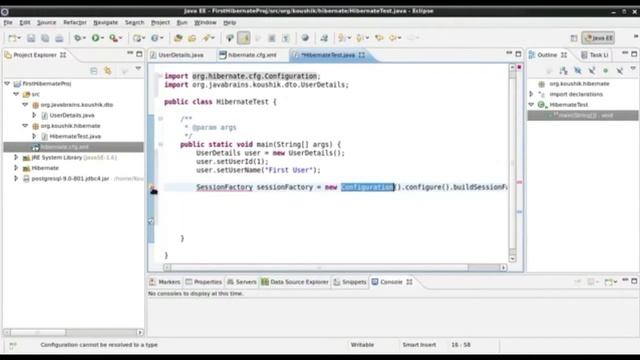Toggle Hide Non-Public Members green dot
Screen dimensions: 640x360
(606, 71)
